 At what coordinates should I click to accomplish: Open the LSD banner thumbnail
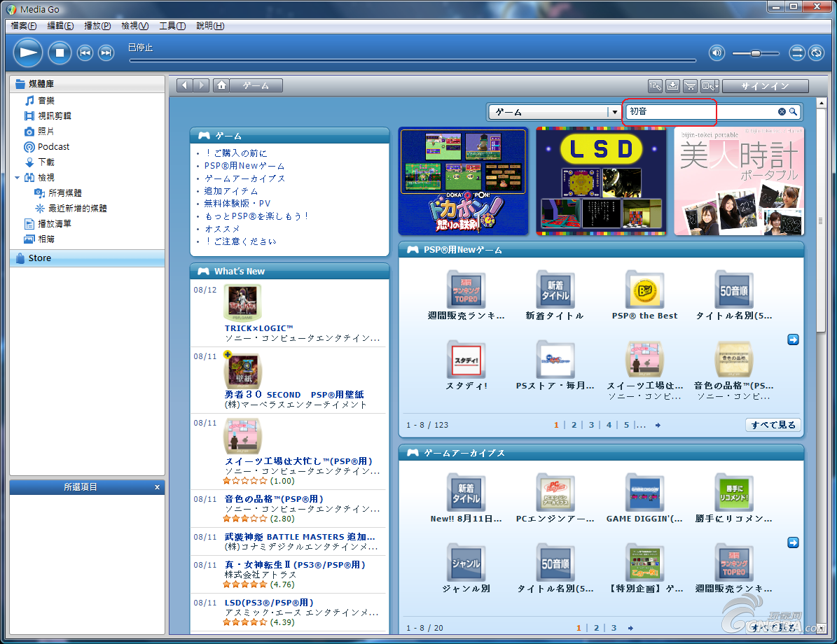pos(601,181)
